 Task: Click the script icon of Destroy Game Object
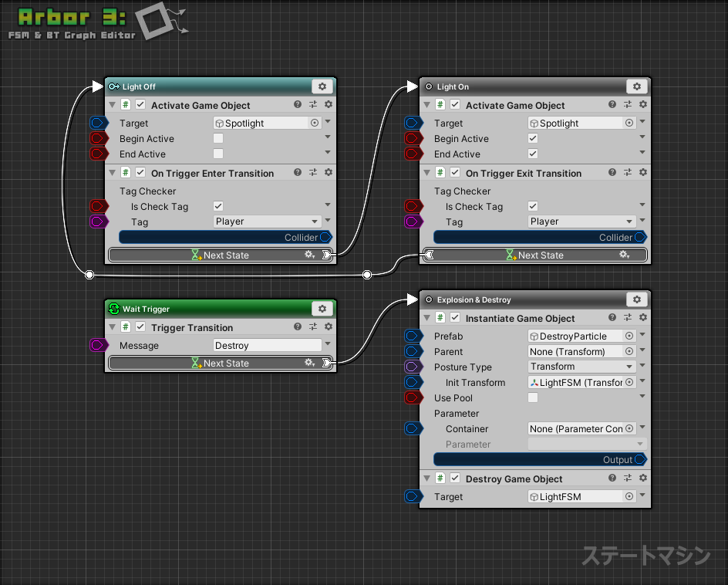point(440,478)
